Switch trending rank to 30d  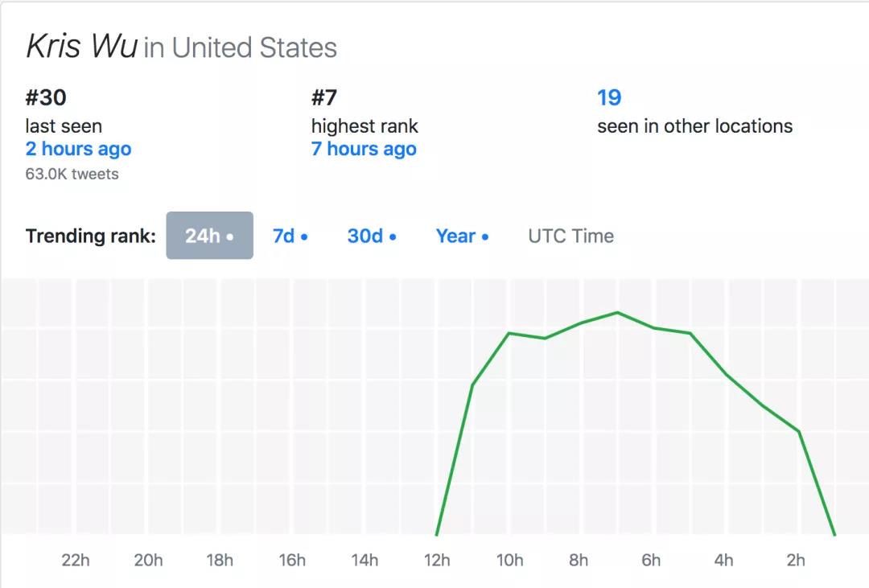[x=371, y=236]
